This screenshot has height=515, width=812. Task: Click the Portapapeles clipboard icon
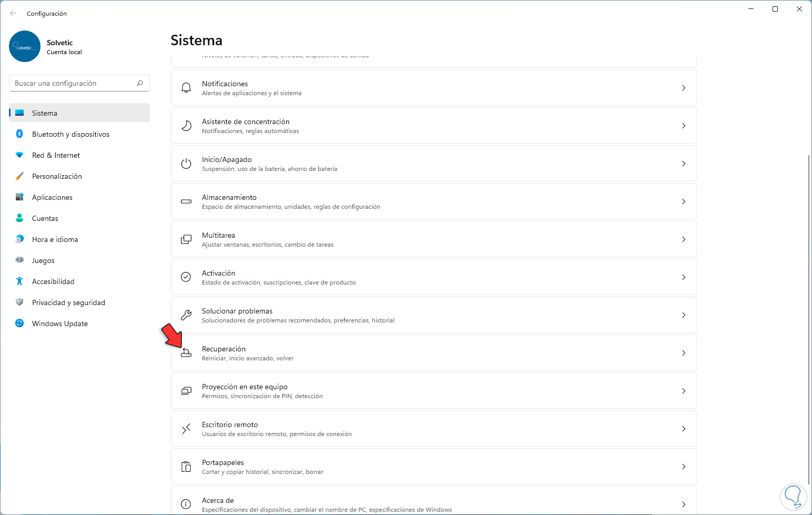coord(186,467)
